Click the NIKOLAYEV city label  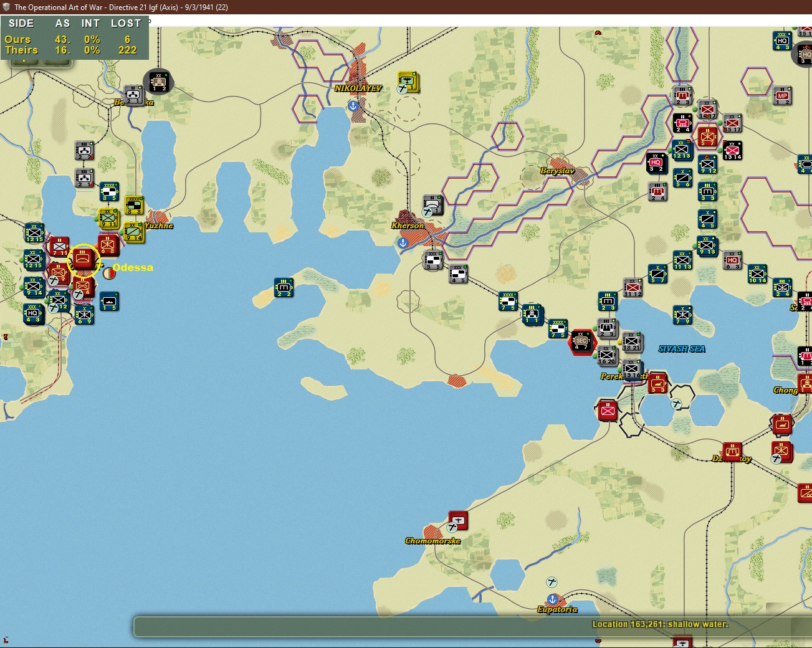click(x=358, y=88)
